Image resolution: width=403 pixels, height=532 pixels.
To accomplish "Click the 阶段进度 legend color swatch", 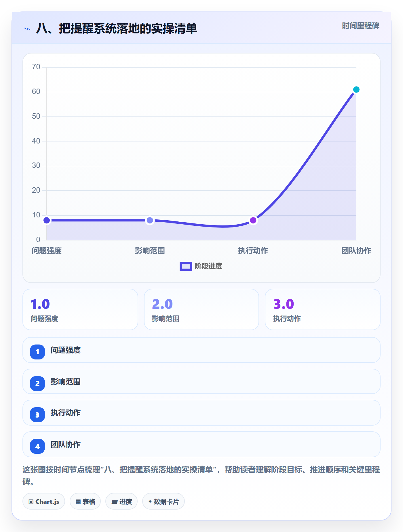I will 186,266.
